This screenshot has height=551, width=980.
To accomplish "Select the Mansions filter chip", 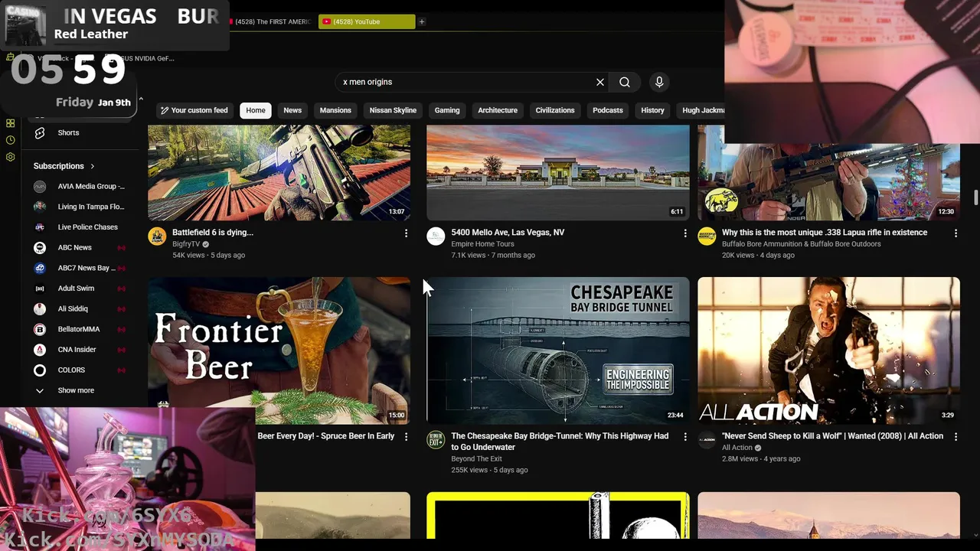I will pyautogui.click(x=335, y=110).
